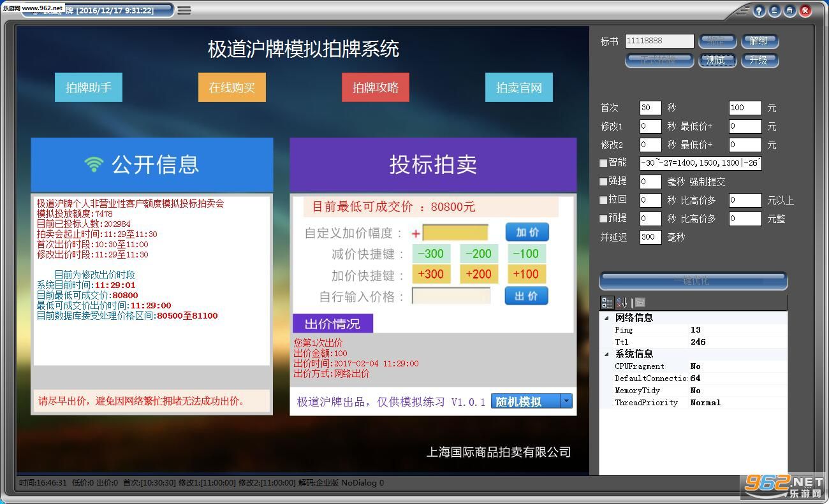The height and width of the screenshot is (504, 829).
Task: Click the 一键优化 button
Action: pos(693,281)
